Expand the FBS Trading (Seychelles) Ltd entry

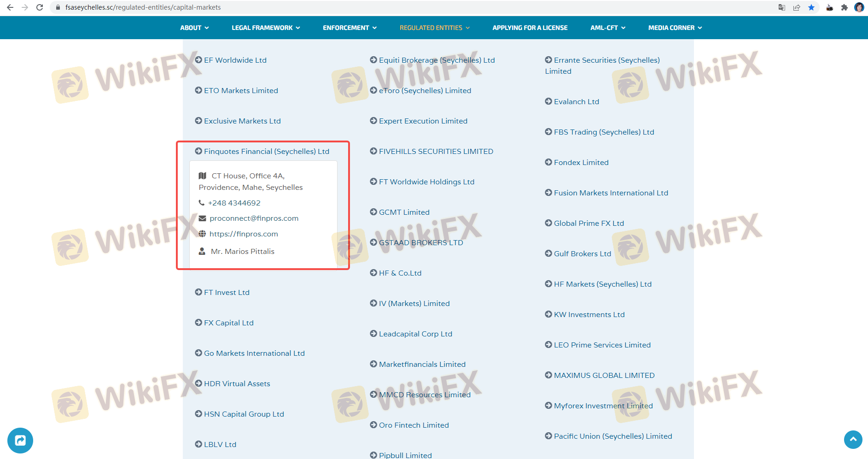pyautogui.click(x=604, y=132)
